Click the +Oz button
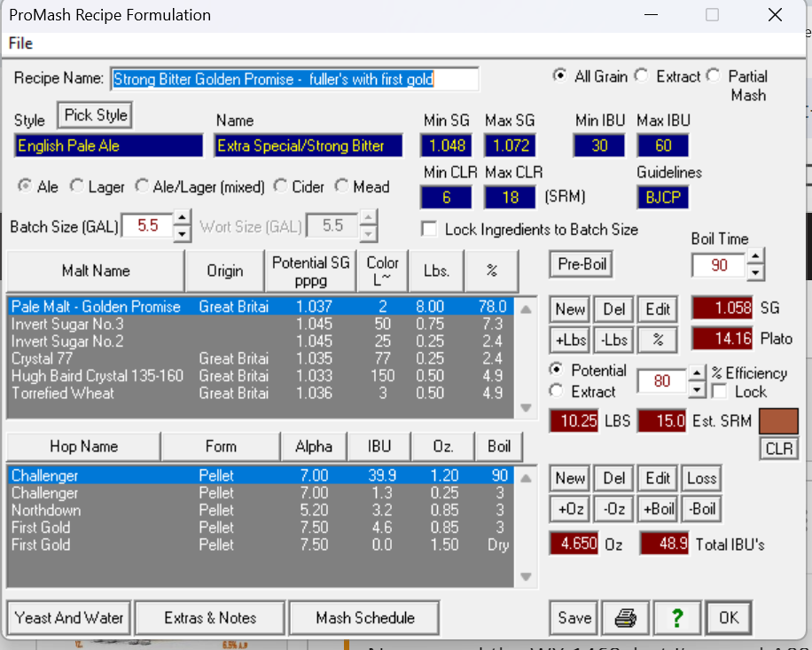The image size is (812, 650). coord(570,509)
